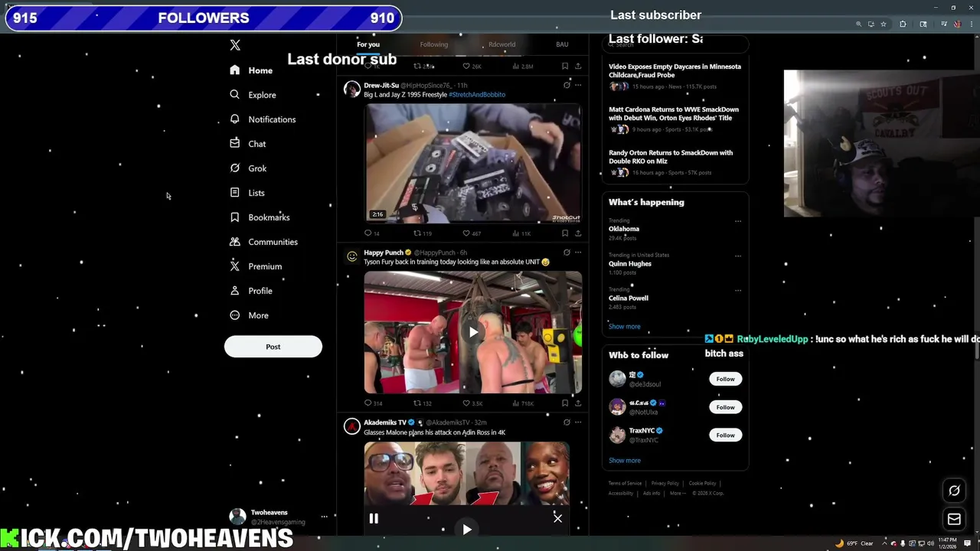Show more Who to follow suggestions
Viewport: 980px width, 551px height.
(x=625, y=461)
